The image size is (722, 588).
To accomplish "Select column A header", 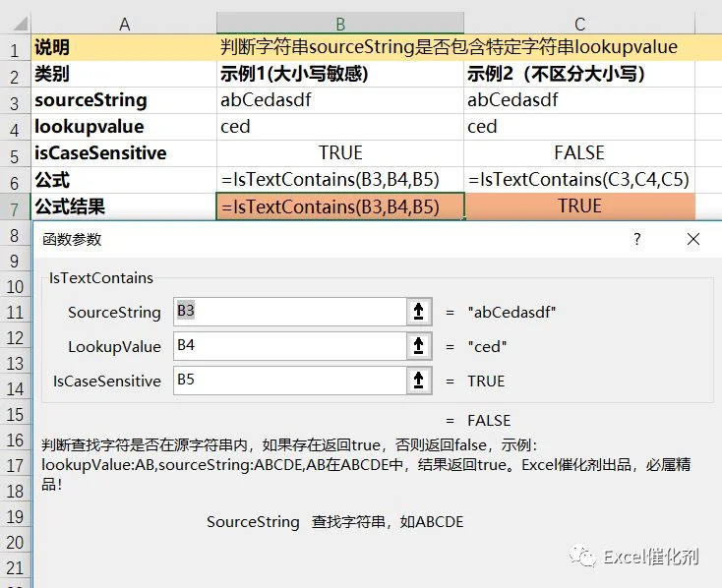I will pyautogui.click(x=124, y=24).
